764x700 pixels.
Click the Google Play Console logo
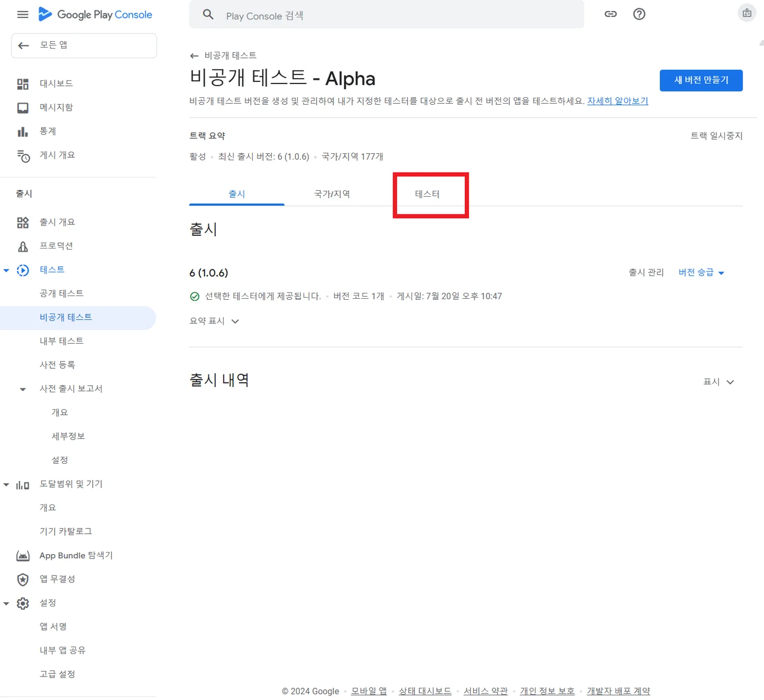(95, 14)
